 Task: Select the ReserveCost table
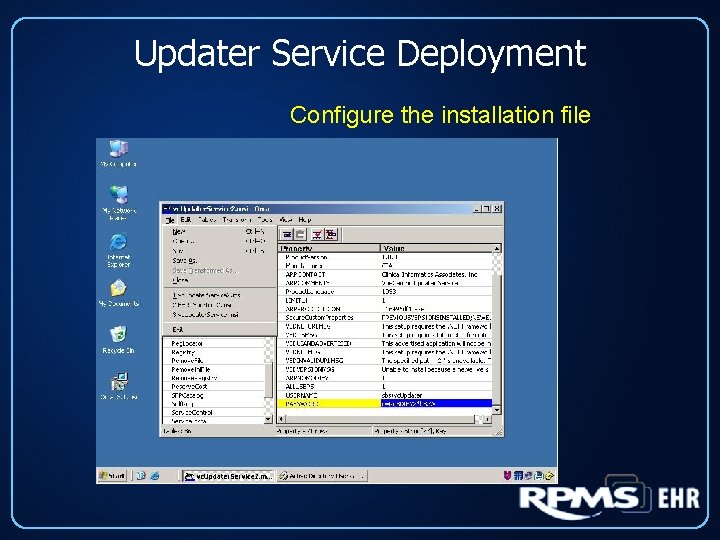tap(189, 387)
